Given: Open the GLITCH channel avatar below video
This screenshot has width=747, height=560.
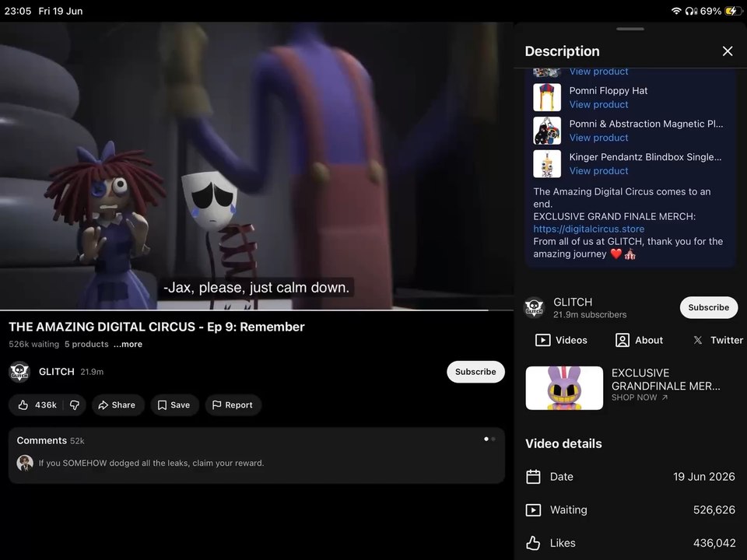Looking at the screenshot, I should tap(19, 372).
